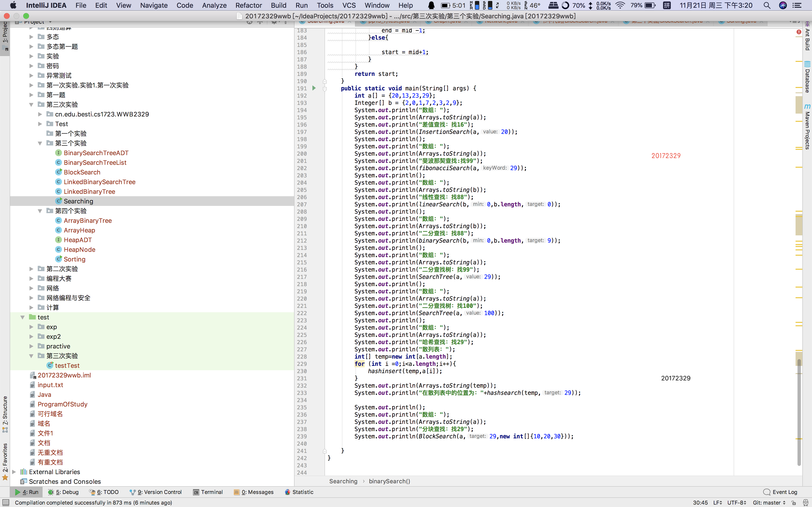Open the Wi-Fi menu bar icon
The width and height of the screenshot is (812, 507).
(620, 5)
